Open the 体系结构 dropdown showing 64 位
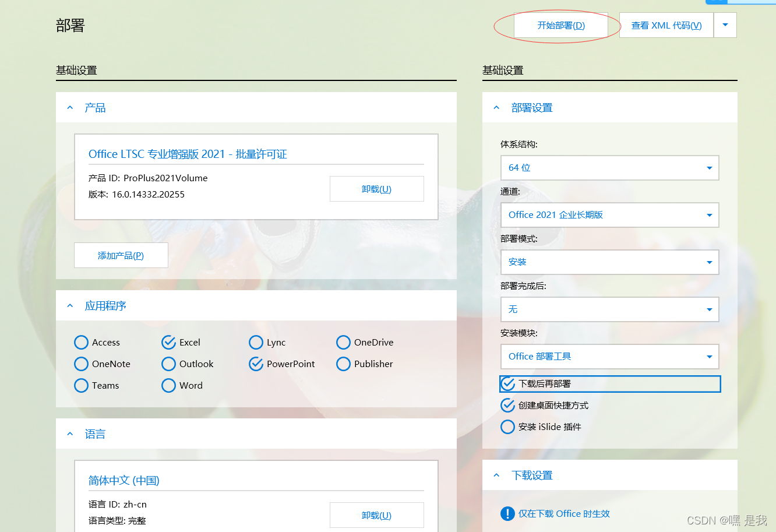The width and height of the screenshot is (776, 532). coord(610,168)
